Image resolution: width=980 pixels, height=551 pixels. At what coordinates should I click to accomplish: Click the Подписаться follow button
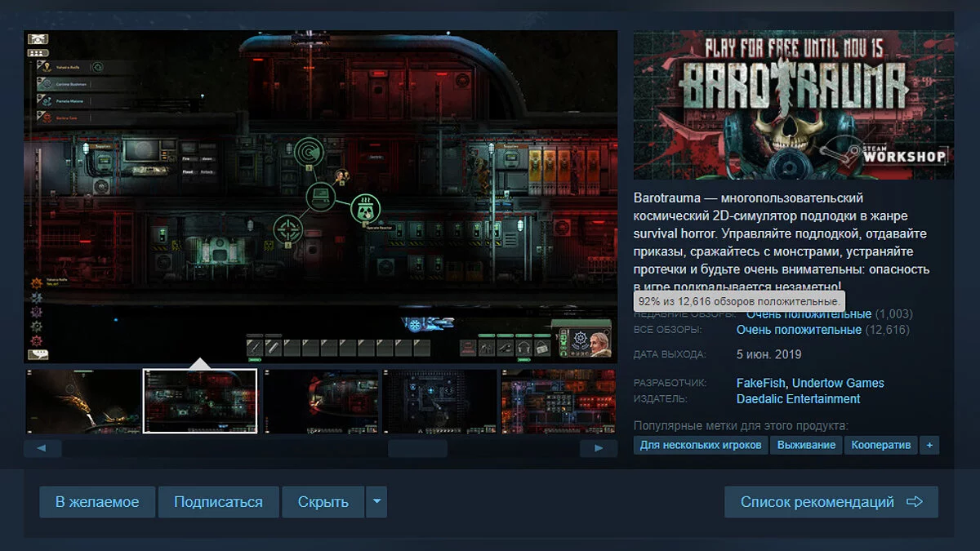(x=218, y=502)
